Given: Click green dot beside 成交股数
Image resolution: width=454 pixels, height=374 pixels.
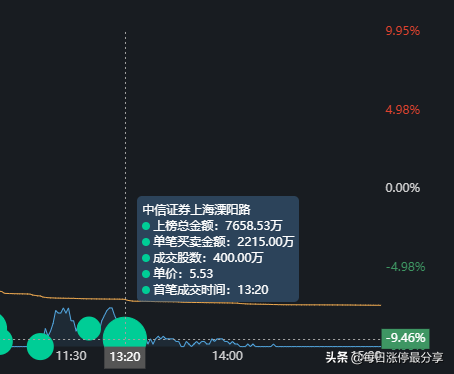Looking at the screenshot, I should pyautogui.click(x=146, y=258).
